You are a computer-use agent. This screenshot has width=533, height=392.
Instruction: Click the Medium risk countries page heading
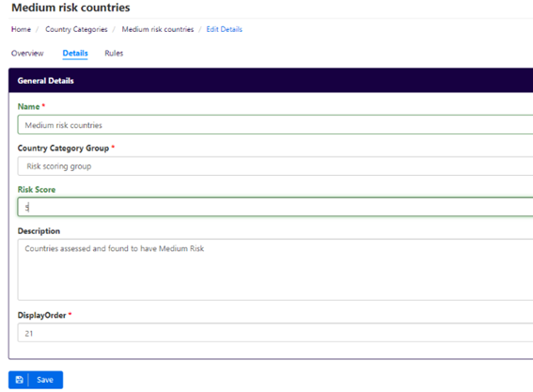[x=71, y=8]
